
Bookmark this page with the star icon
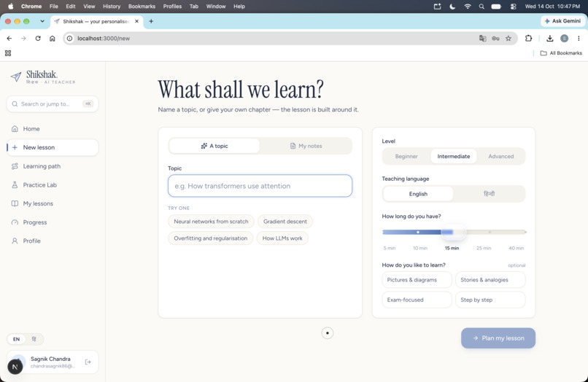508,38
